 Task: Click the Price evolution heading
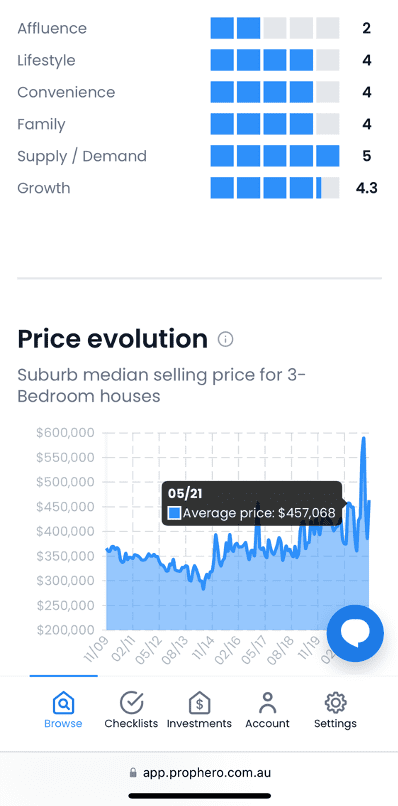(x=113, y=339)
